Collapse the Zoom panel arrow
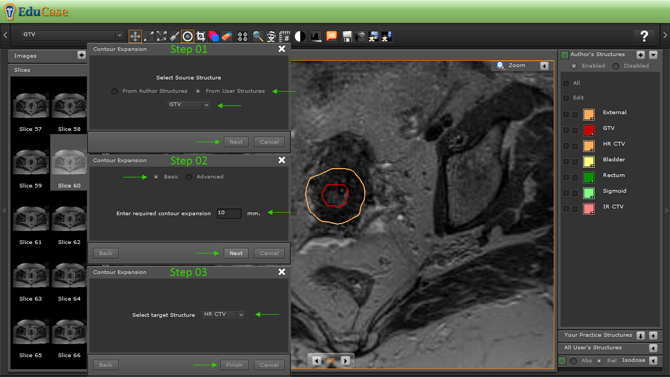670x377 pixels. pyautogui.click(x=544, y=66)
